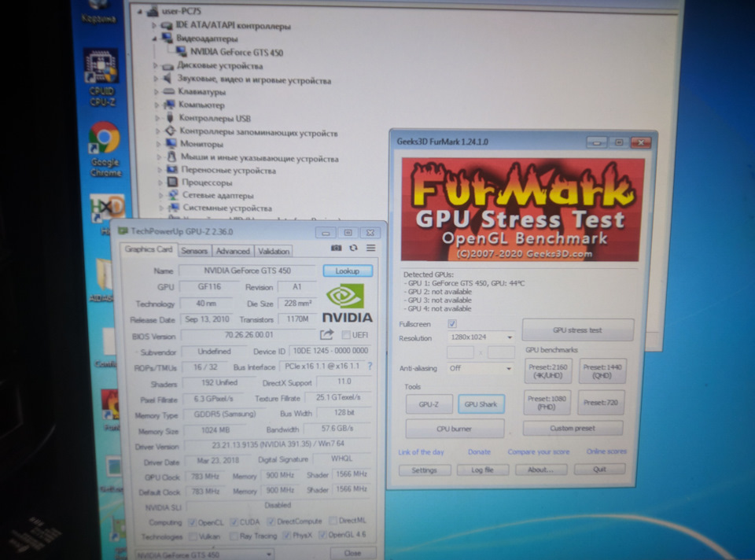
Task: Click the Видеоадаптеры category icon
Action: point(167,38)
